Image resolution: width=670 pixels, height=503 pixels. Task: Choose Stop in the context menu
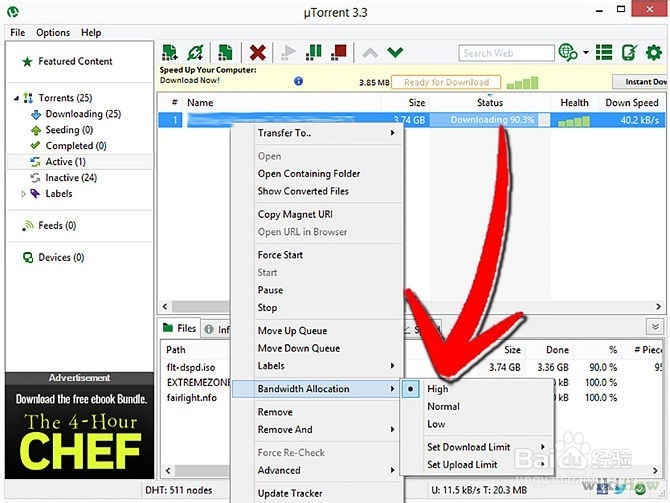pyautogui.click(x=267, y=307)
